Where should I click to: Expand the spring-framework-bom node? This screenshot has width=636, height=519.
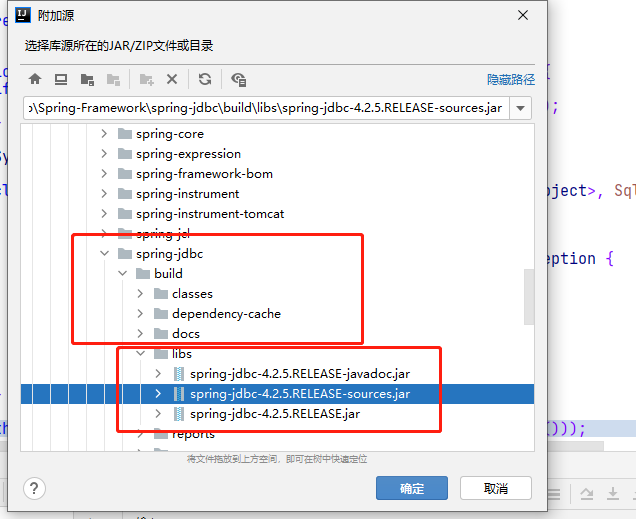tap(104, 174)
